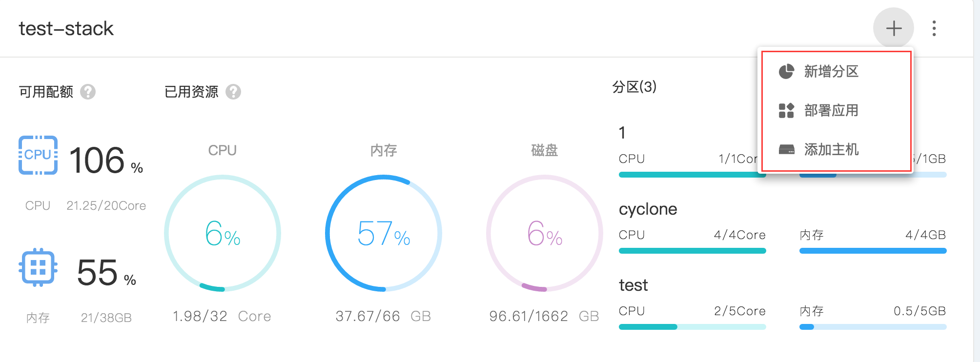Click the blue CPU quota icon
This screenshot has height=362, width=980.
38,155
